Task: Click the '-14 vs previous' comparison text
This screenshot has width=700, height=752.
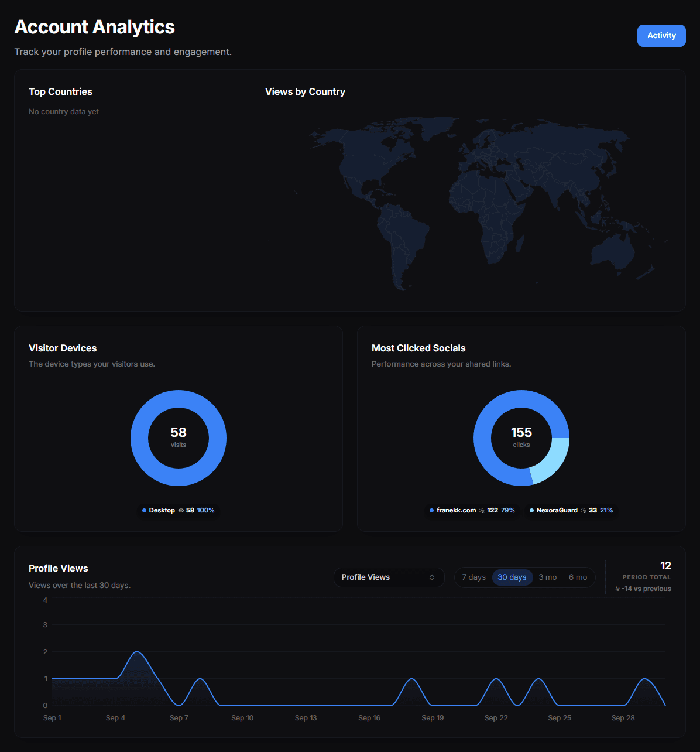Action: (646, 589)
